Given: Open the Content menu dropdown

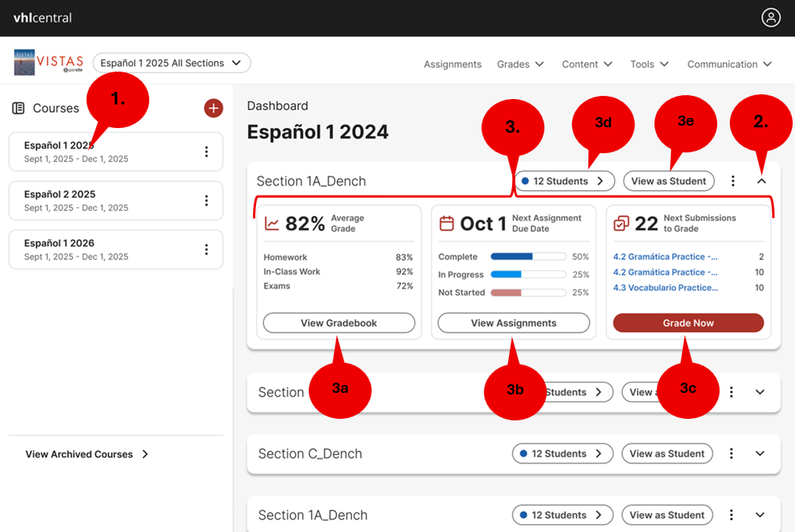Looking at the screenshot, I should [587, 64].
